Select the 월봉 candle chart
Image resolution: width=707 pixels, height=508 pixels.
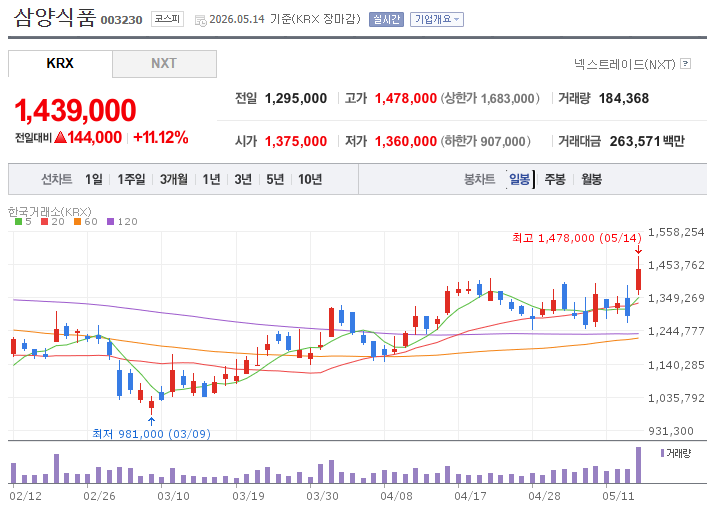(591, 179)
